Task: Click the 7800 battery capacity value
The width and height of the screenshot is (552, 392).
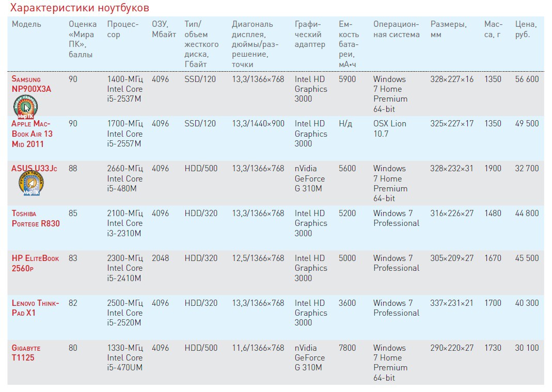Action: click(x=348, y=348)
